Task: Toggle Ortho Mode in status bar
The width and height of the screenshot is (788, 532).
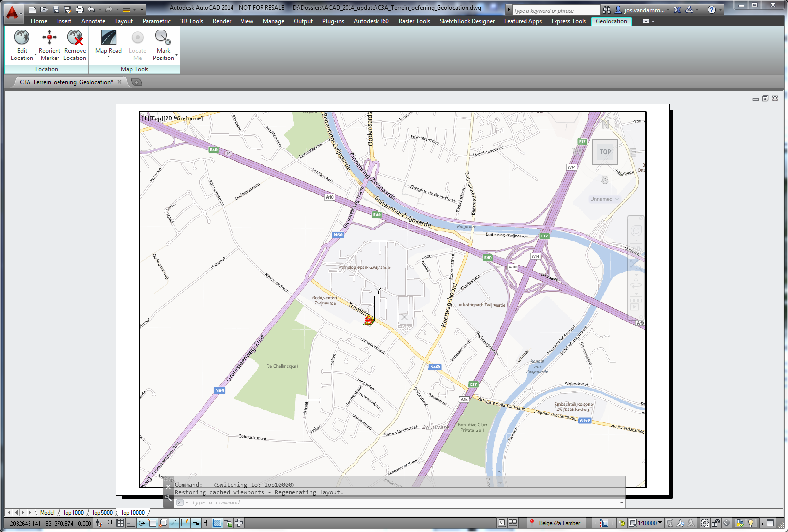Action: click(131, 523)
